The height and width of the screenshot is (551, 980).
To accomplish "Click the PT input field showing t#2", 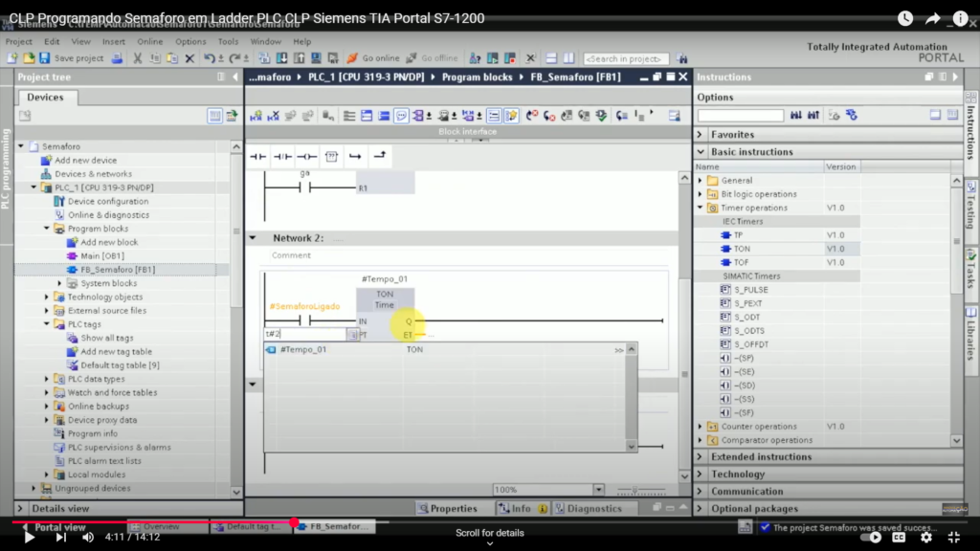I will [x=305, y=334].
